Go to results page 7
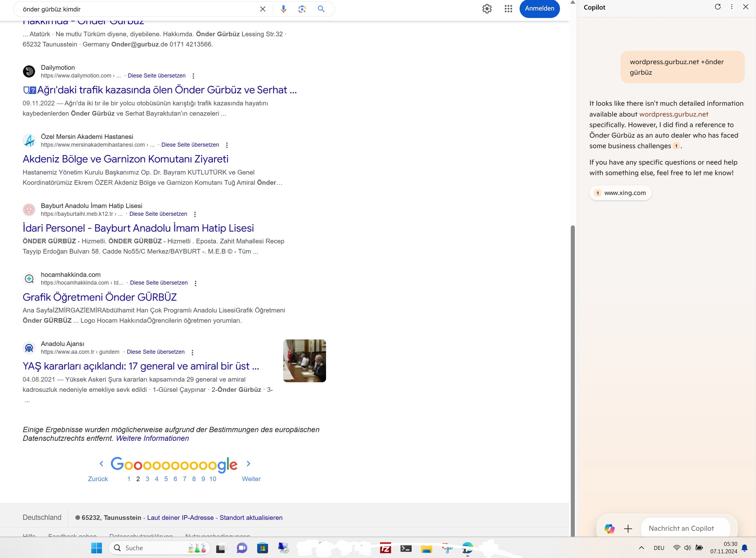756x558 pixels. [x=185, y=479]
